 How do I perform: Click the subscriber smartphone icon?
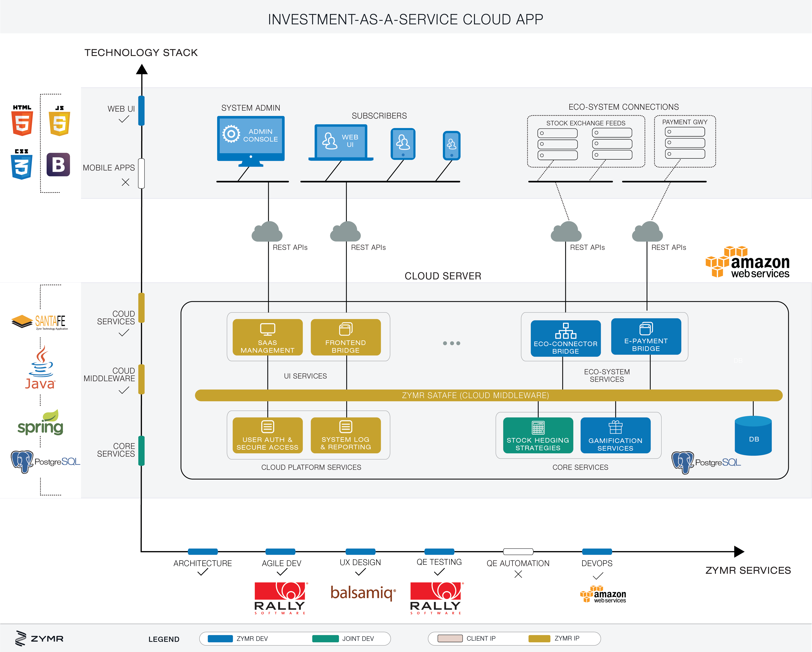[452, 146]
